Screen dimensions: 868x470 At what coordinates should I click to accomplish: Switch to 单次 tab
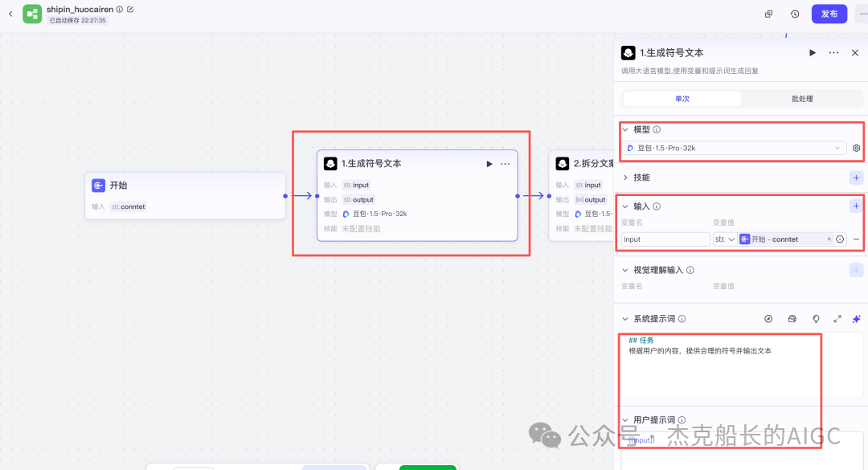tap(682, 99)
